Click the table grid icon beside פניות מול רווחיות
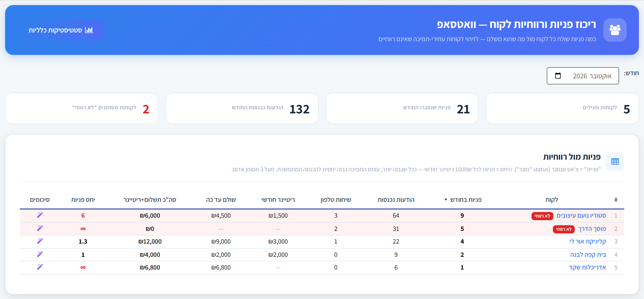 point(615,162)
